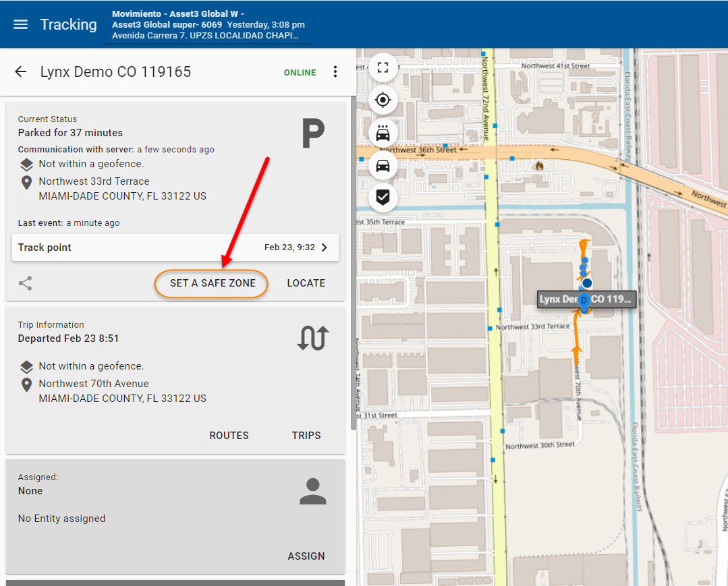Toggle fullscreen map view
The width and height of the screenshot is (728, 586).
click(x=383, y=67)
